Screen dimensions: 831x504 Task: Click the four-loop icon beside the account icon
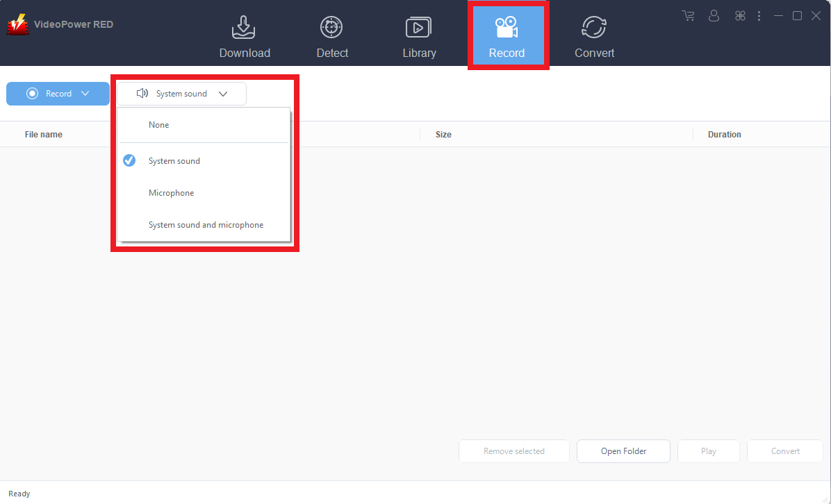pyautogui.click(x=740, y=16)
